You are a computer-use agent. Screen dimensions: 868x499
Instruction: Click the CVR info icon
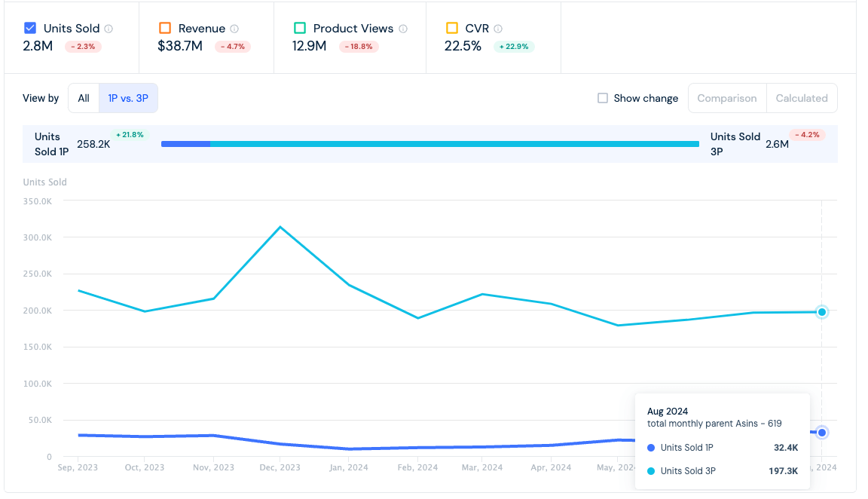coord(498,29)
